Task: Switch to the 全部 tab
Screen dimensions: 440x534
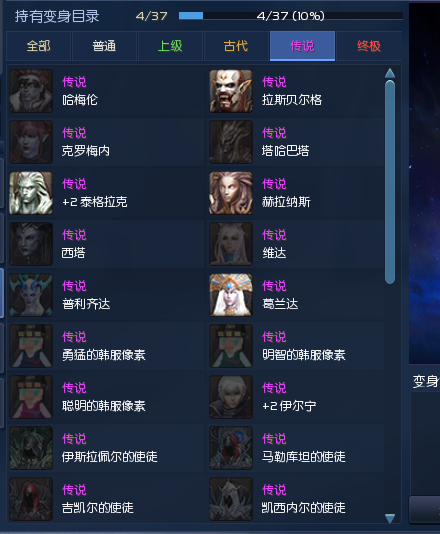Action: coord(38,46)
